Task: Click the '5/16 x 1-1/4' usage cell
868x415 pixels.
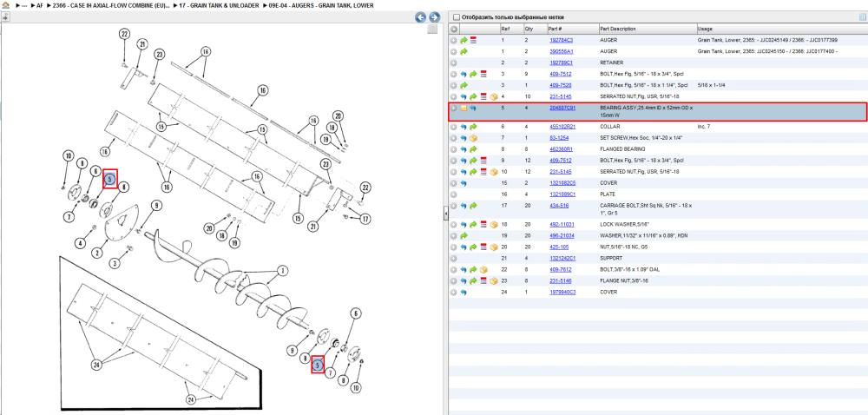Action: coord(710,85)
